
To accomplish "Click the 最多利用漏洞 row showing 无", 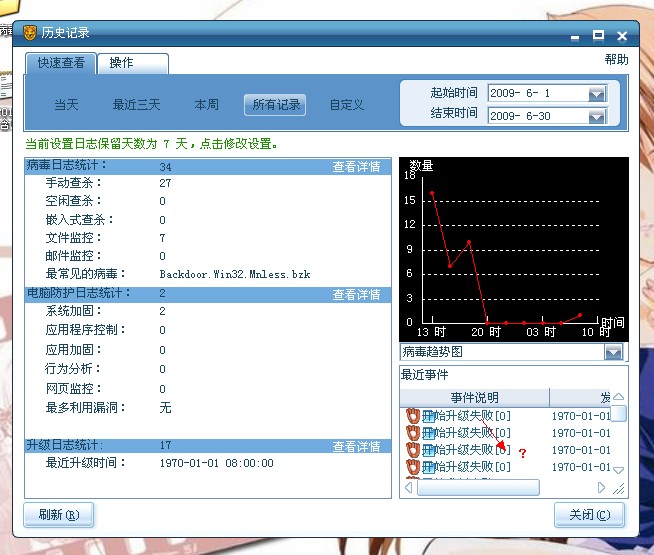I will [x=208, y=407].
